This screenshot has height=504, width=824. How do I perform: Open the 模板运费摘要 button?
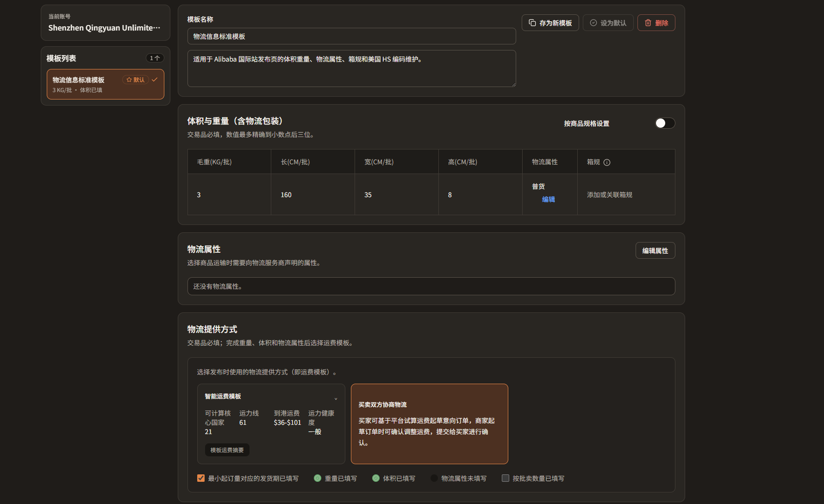[x=227, y=450]
